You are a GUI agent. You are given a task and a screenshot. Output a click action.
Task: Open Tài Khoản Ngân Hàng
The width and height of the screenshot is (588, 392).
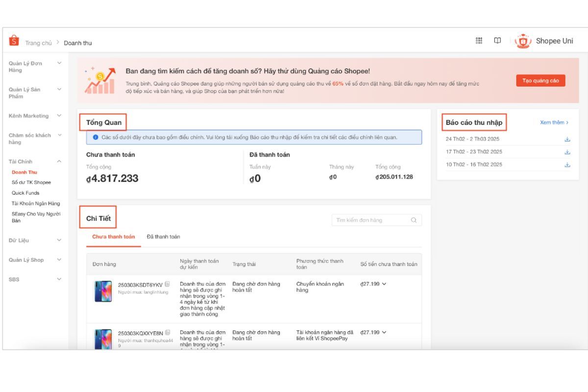pyautogui.click(x=36, y=203)
